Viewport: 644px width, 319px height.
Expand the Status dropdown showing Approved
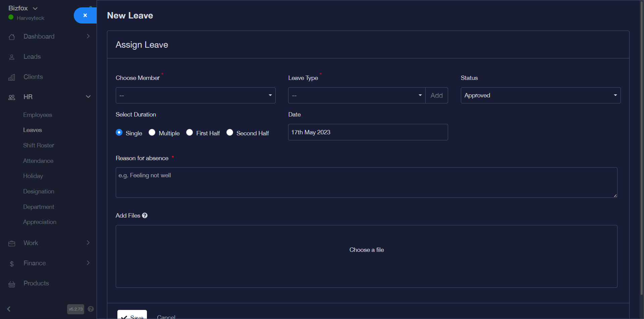540,95
